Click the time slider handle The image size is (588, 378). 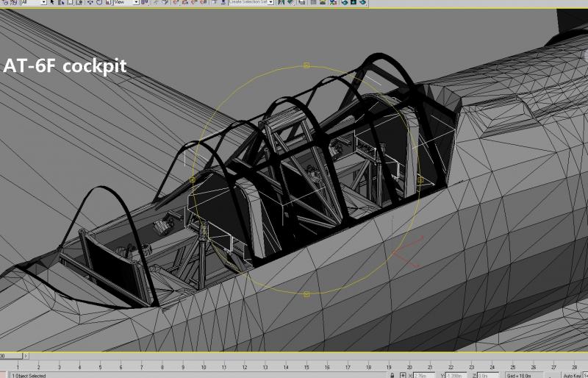[11, 355]
